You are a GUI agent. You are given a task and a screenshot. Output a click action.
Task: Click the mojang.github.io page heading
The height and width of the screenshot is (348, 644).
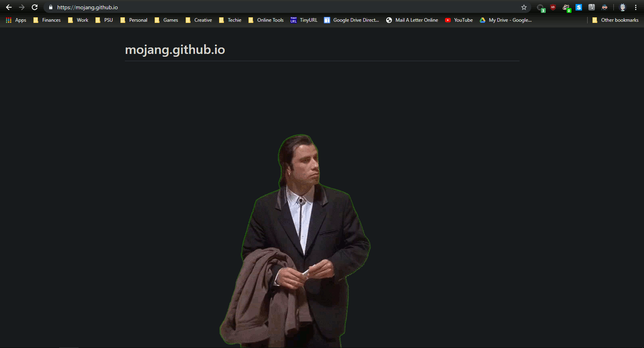click(175, 49)
